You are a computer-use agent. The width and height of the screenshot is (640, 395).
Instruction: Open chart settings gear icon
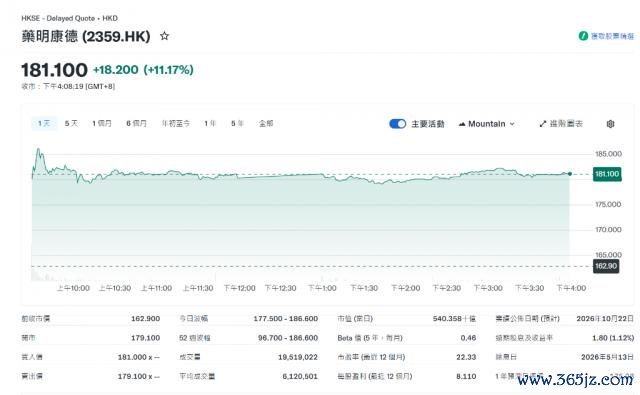pyautogui.click(x=610, y=124)
